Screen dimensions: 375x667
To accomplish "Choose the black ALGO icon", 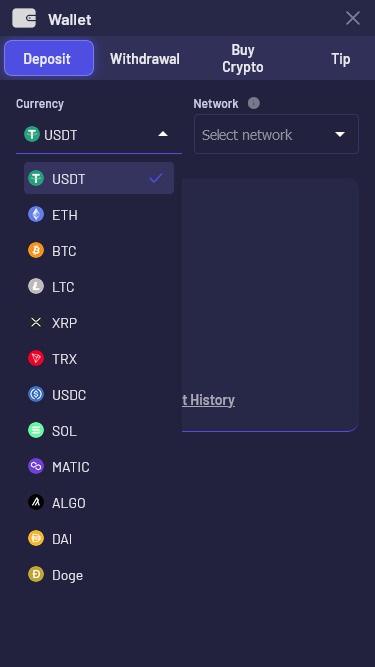I will tap(36, 502).
